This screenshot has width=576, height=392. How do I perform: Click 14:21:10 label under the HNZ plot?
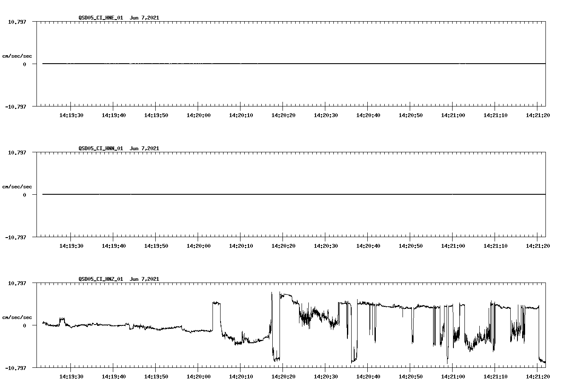coord(495,376)
